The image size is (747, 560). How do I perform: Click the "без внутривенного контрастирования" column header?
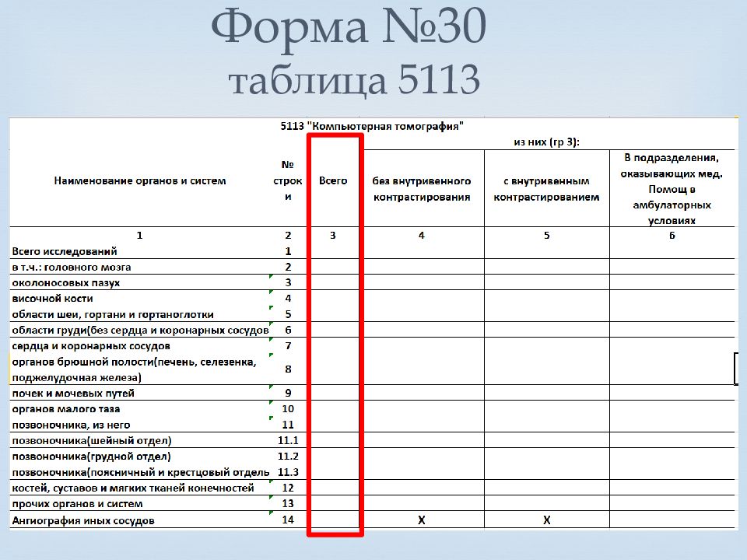click(422, 189)
